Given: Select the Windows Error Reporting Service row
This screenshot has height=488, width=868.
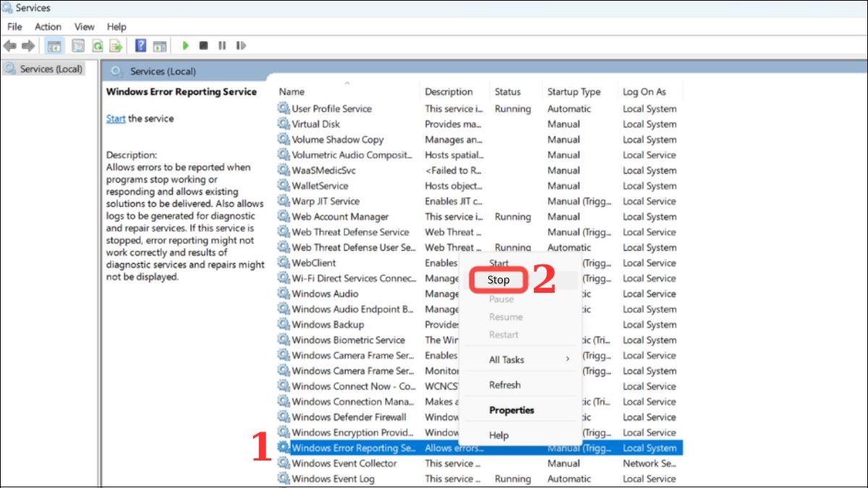Looking at the screenshot, I should coord(480,448).
